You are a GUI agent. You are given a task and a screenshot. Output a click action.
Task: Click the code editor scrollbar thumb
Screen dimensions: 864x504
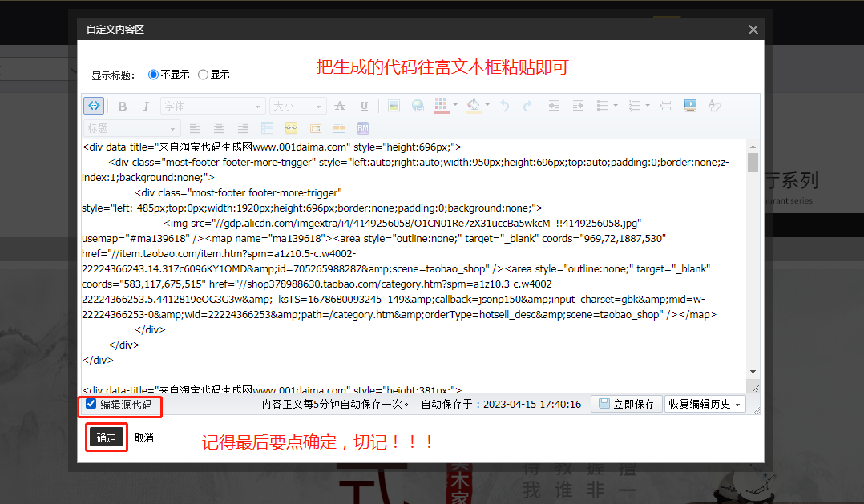[753, 163]
